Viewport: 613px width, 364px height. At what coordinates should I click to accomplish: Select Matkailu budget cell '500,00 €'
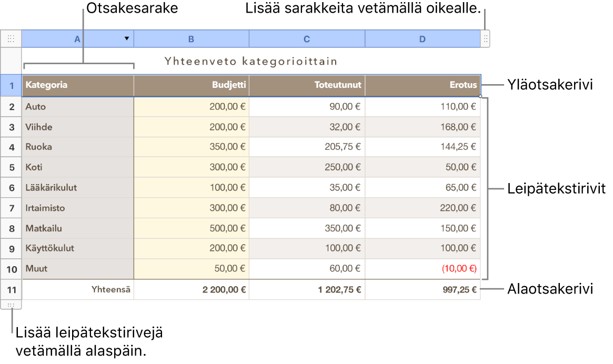tap(192, 228)
